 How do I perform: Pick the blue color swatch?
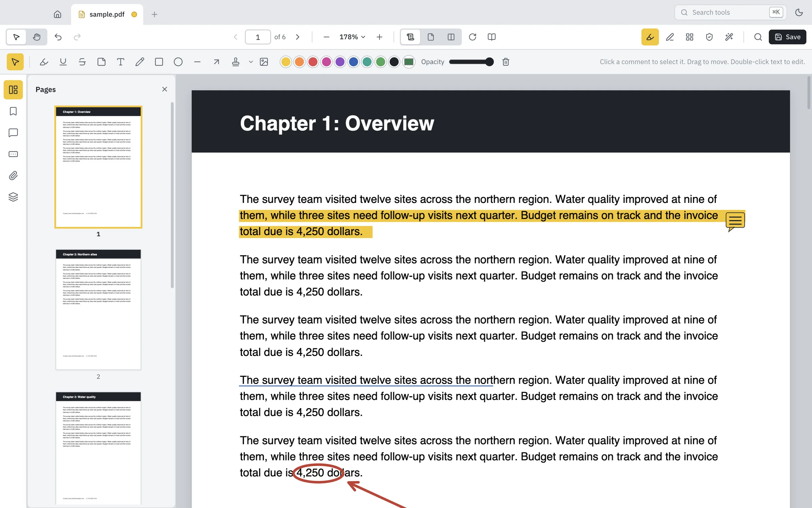pos(354,62)
